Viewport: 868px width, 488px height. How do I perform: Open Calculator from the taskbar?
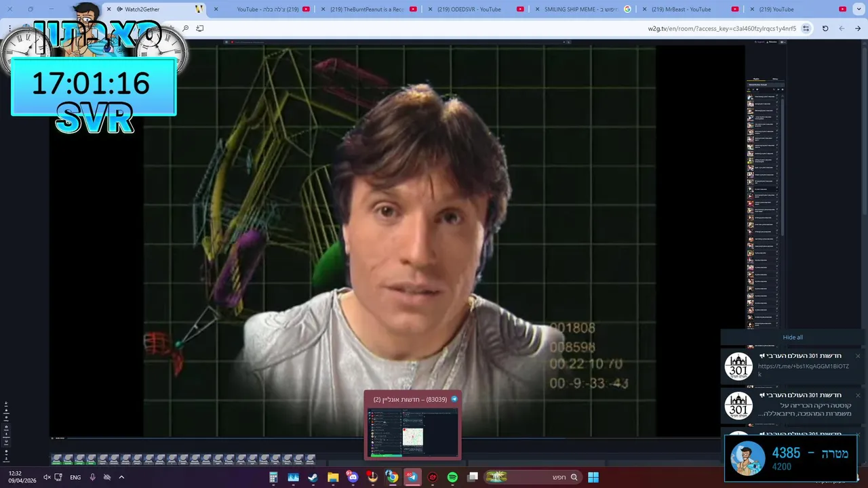point(273,477)
